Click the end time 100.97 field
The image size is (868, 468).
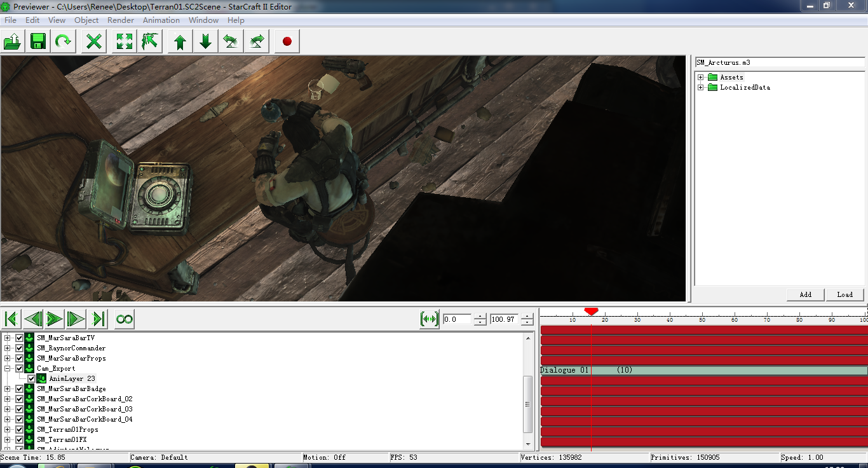point(505,319)
